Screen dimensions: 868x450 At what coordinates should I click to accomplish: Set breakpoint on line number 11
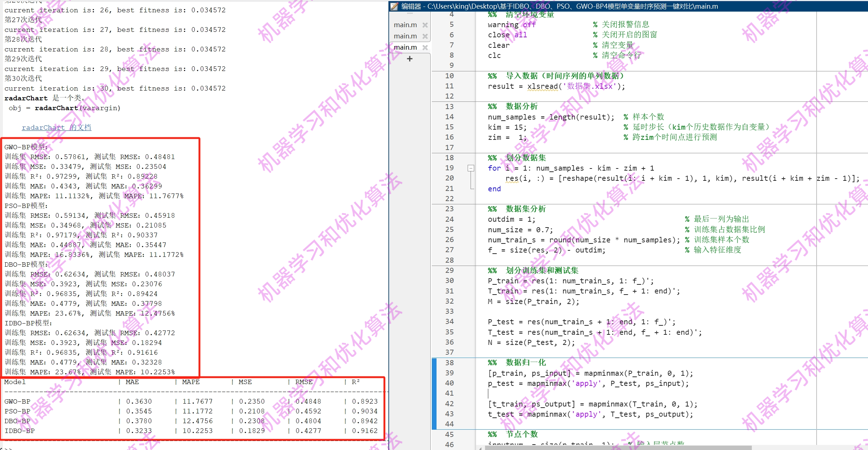click(449, 86)
